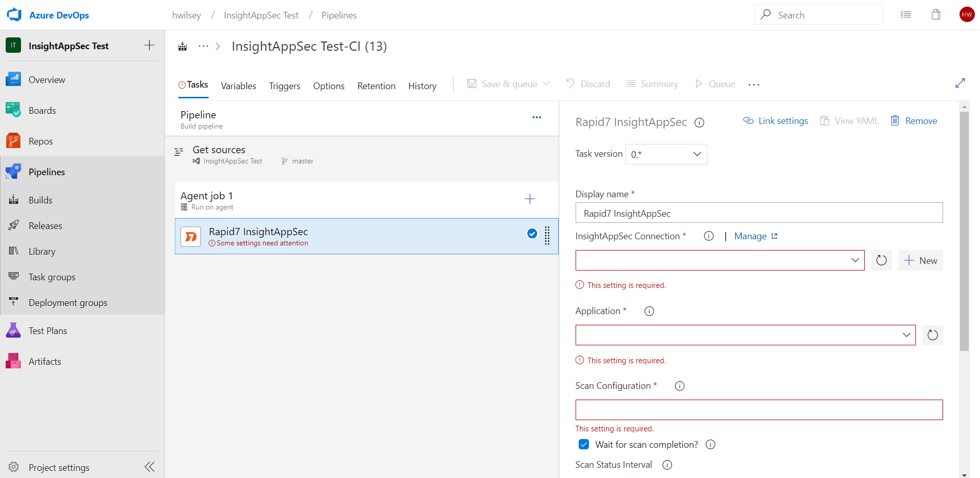Open the Triggers tab
Image resolution: width=980 pixels, height=478 pixels.
284,86
